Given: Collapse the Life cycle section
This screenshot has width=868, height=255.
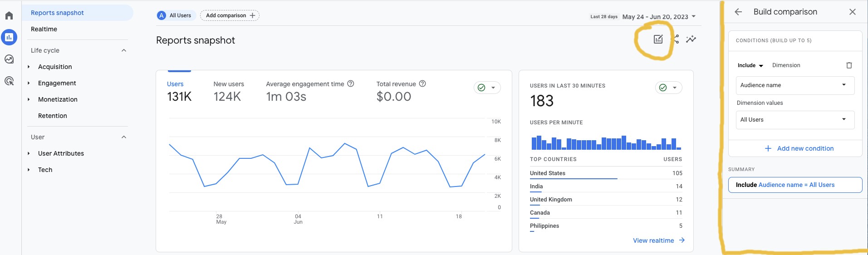Looking at the screenshot, I should click(x=124, y=50).
